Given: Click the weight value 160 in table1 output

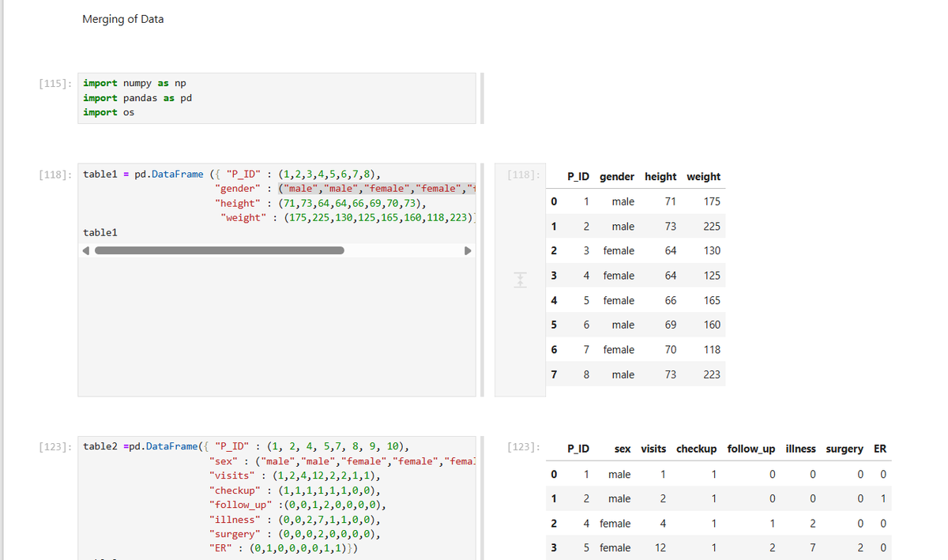Looking at the screenshot, I should [712, 325].
